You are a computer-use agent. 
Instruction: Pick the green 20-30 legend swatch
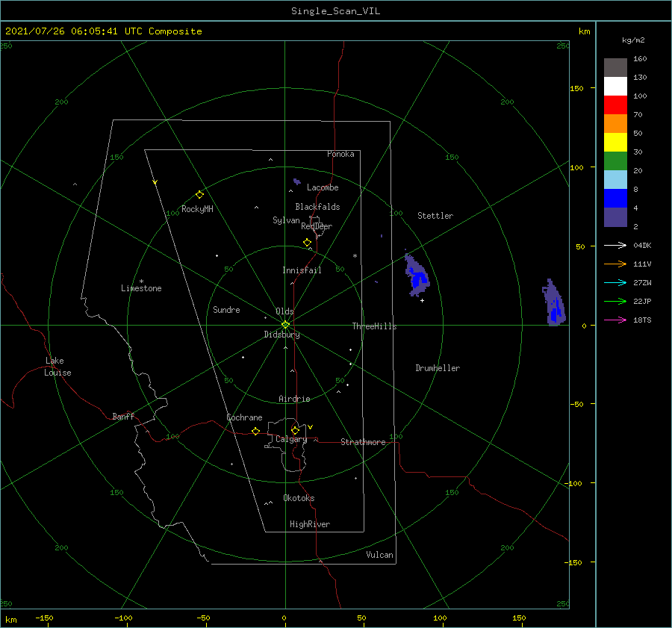615,161
